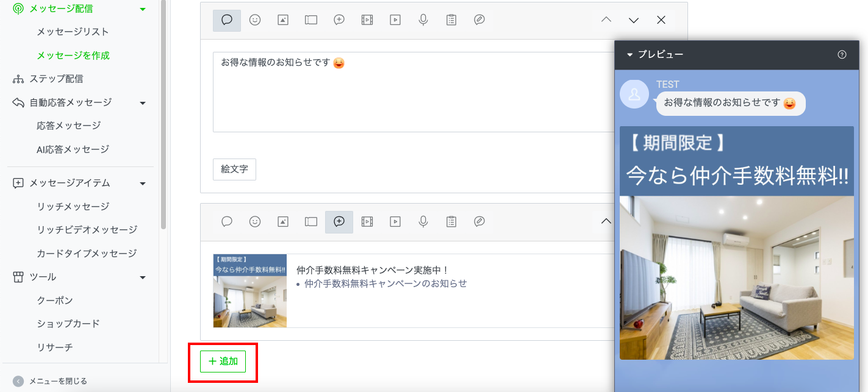
Task: Click the 絵文字 button
Action: coord(234,169)
